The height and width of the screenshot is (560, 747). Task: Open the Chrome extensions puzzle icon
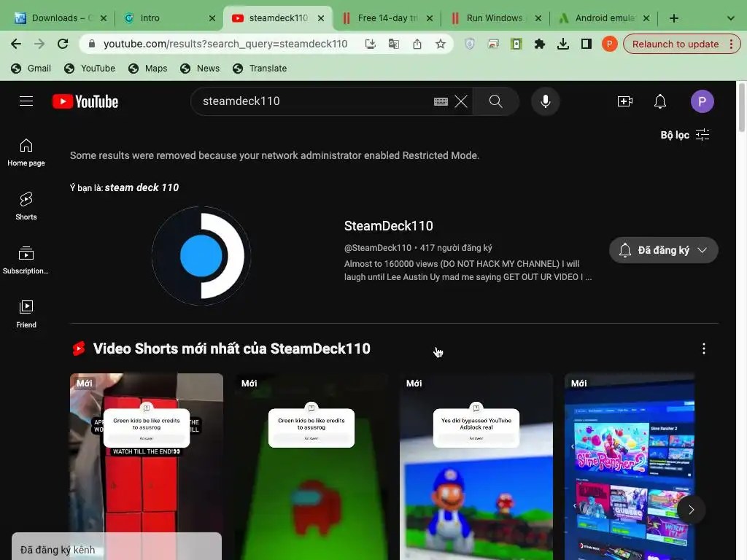pos(540,44)
